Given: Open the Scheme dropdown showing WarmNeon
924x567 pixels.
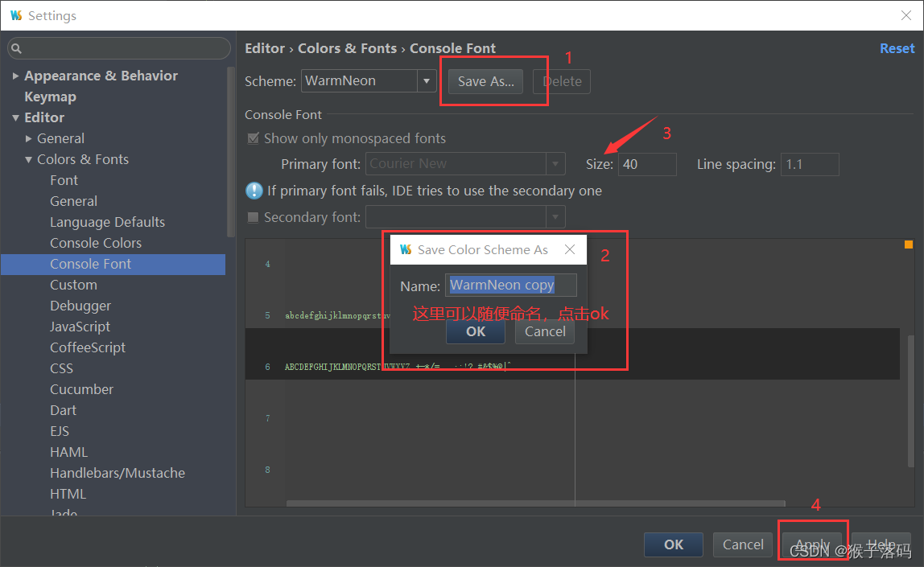Looking at the screenshot, I should (x=427, y=80).
